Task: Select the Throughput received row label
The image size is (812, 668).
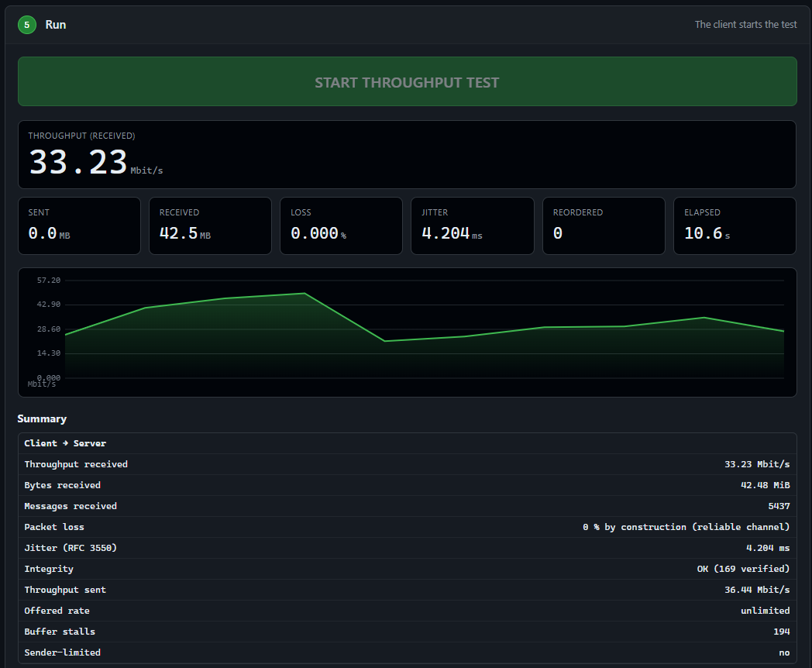Action: [76, 464]
